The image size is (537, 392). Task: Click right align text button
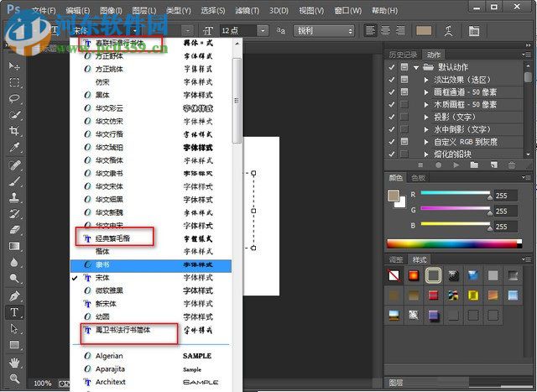click(400, 31)
